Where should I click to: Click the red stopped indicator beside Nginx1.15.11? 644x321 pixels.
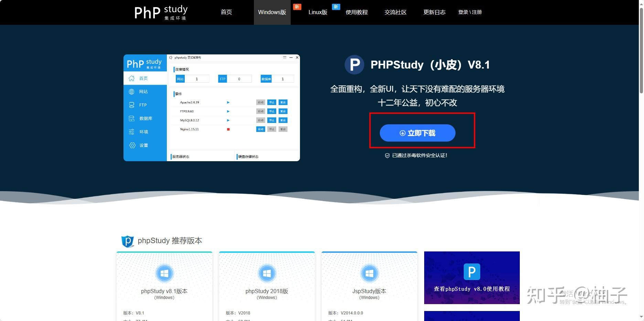pos(228,129)
